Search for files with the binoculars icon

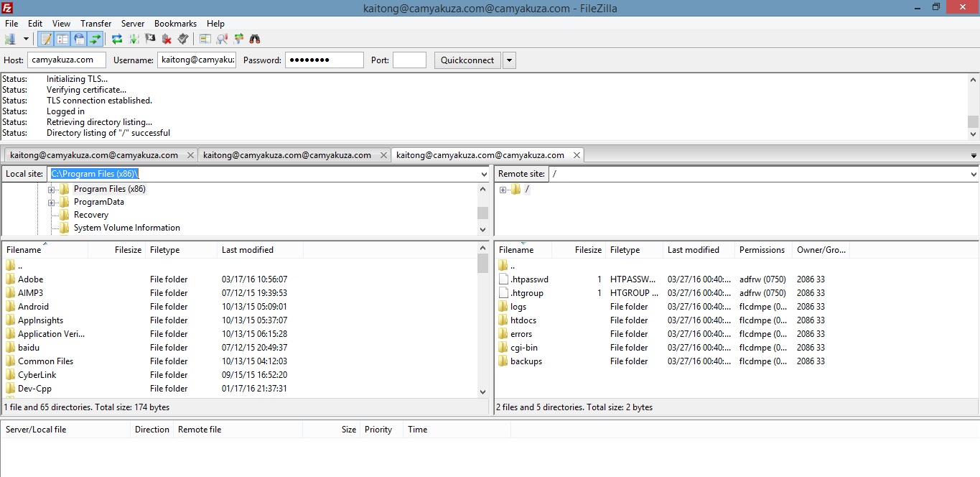(255, 39)
